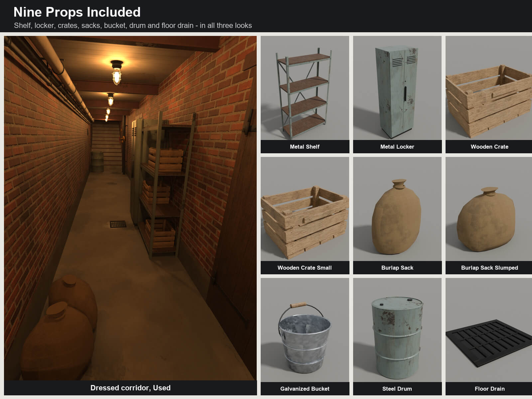This screenshot has height=399, width=532.
Task: Click the 'Steel Drum' caption
Action: point(397,389)
